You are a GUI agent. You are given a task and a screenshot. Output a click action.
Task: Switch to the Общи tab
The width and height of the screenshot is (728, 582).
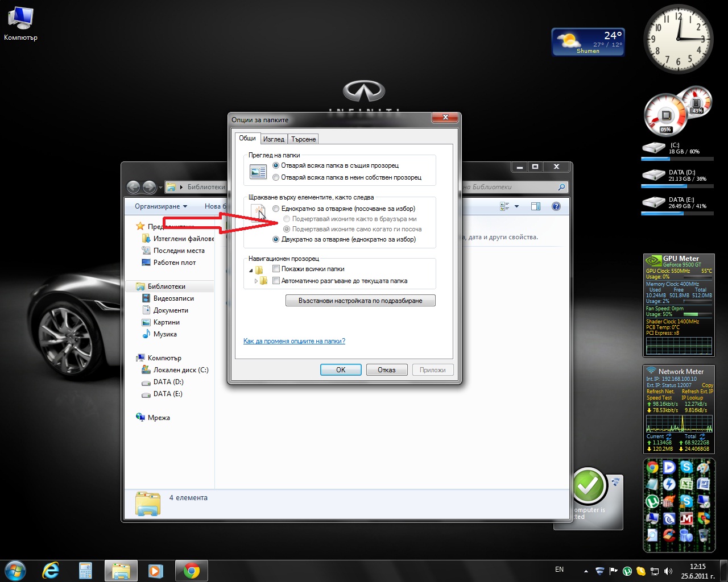[247, 138]
